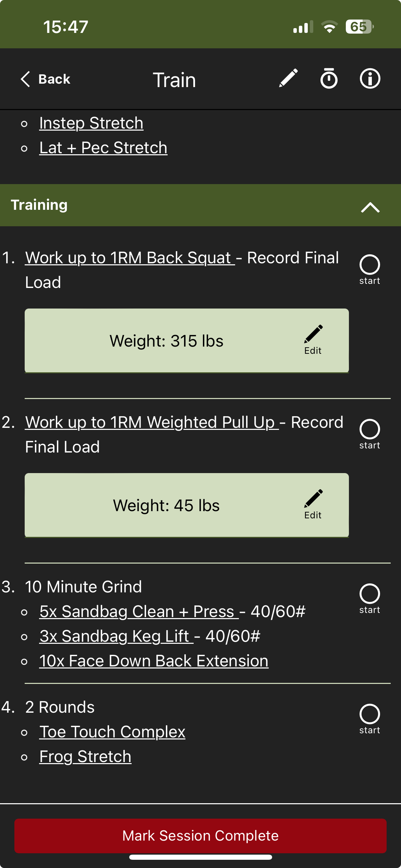The image size is (401, 868).
Task: Tap the info circle icon
Action: (x=370, y=79)
